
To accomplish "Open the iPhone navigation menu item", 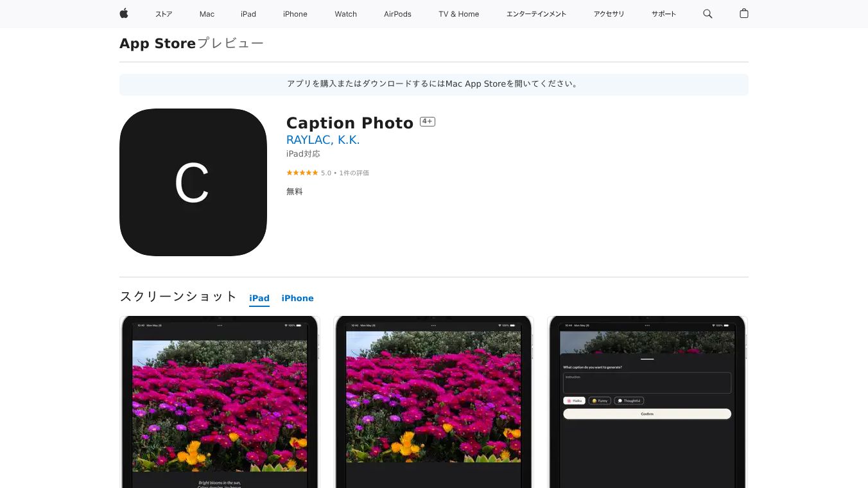I will pos(295,14).
